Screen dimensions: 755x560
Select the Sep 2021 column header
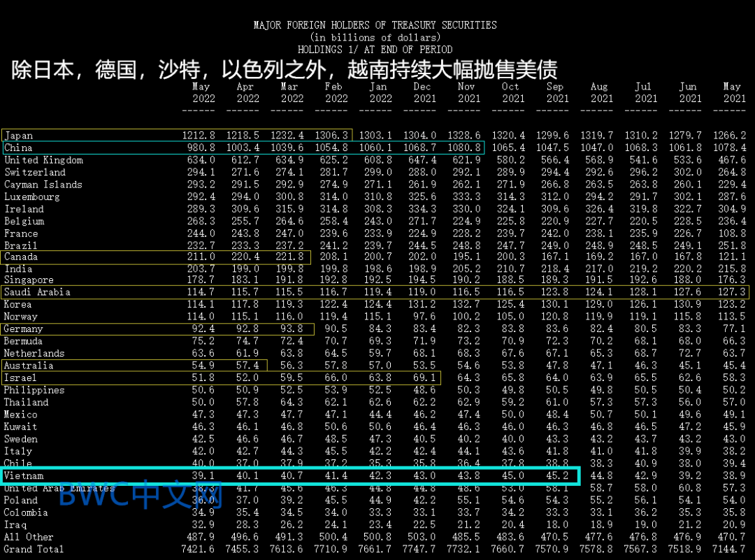tap(557, 92)
